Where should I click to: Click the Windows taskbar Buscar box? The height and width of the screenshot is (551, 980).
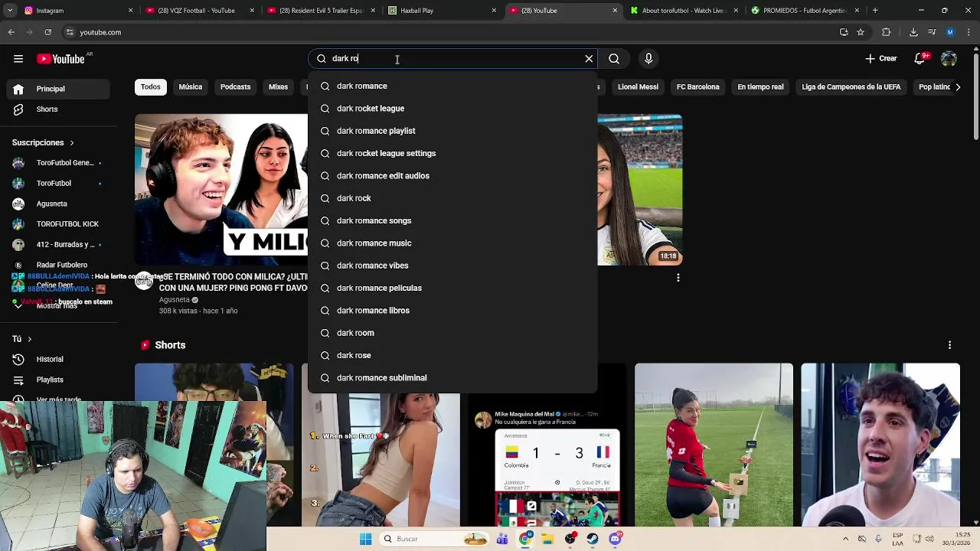pyautogui.click(x=434, y=539)
